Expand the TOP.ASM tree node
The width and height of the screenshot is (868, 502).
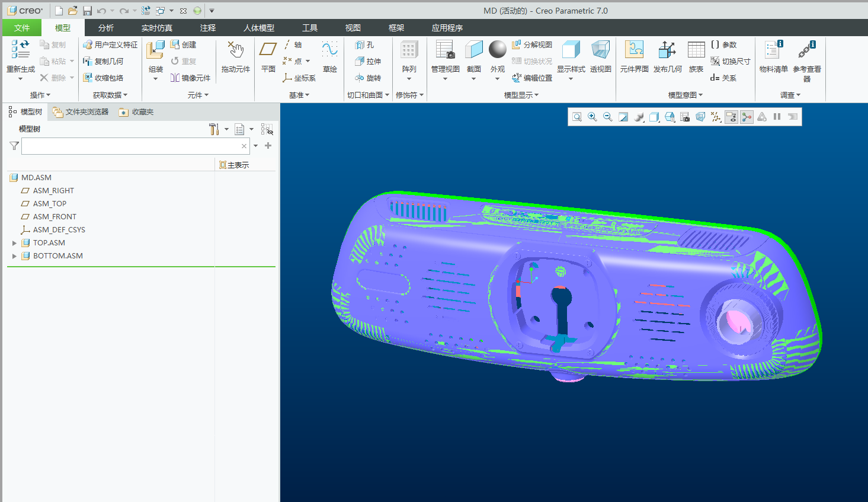(14, 243)
